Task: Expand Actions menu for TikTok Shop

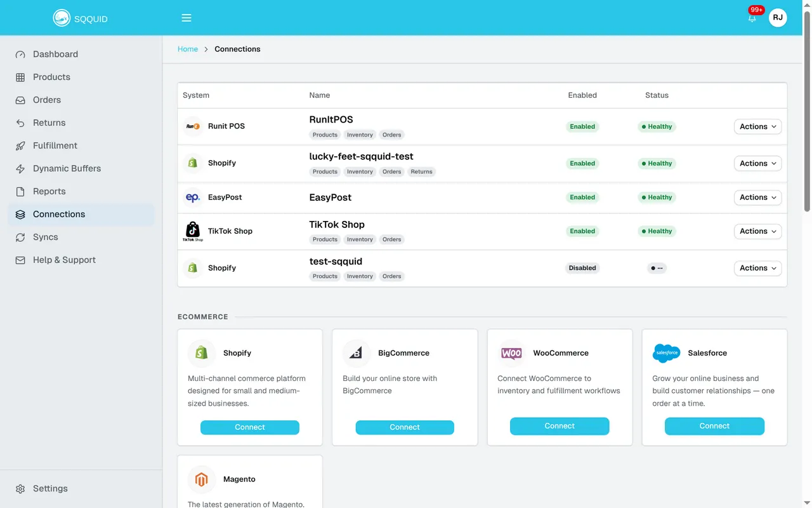Action: [x=758, y=231]
